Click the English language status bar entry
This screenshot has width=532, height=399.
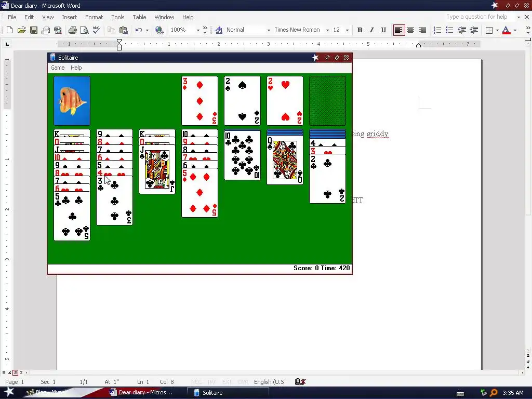coord(269,382)
